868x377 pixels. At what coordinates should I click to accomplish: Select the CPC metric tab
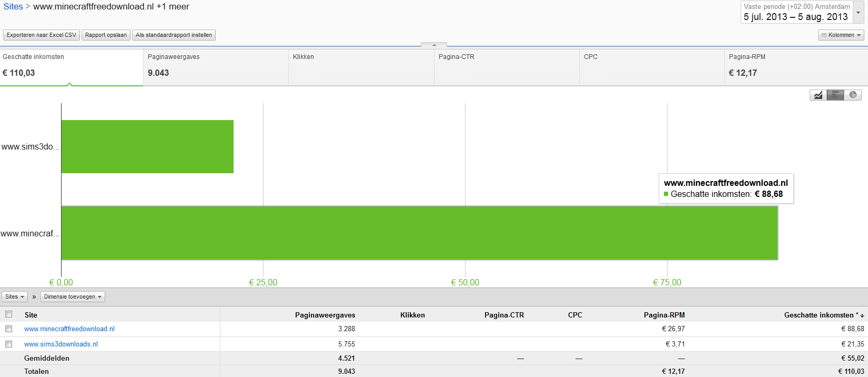(x=652, y=67)
